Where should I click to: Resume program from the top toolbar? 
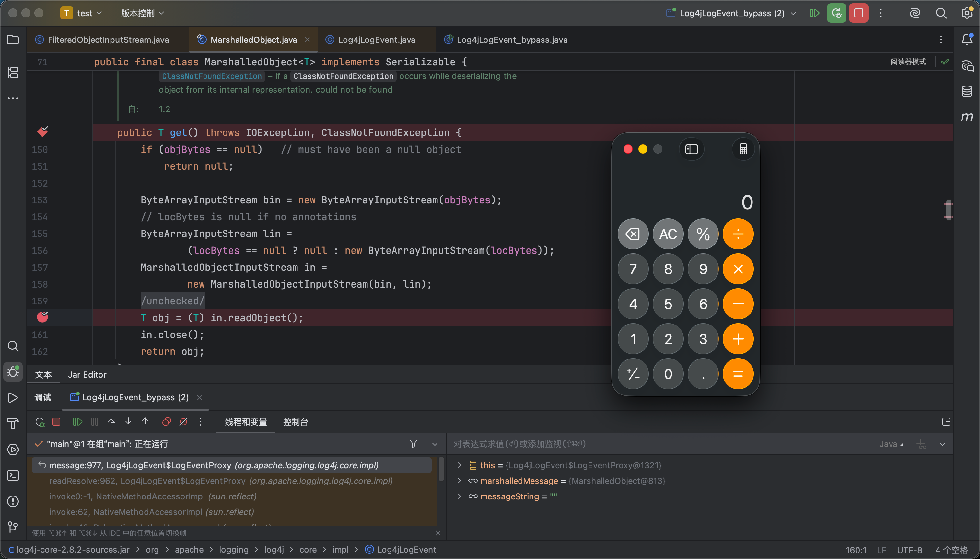(x=814, y=13)
